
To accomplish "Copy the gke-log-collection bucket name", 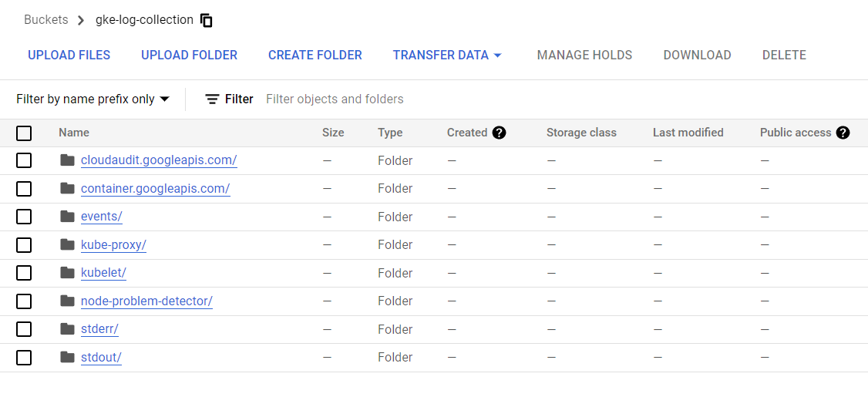I will (206, 21).
